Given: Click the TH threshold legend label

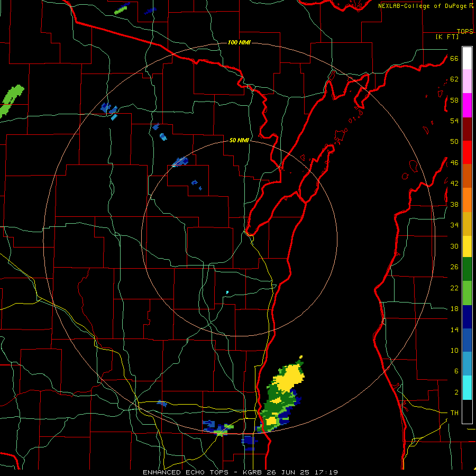Looking at the screenshot, I should click(x=454, y=413).
